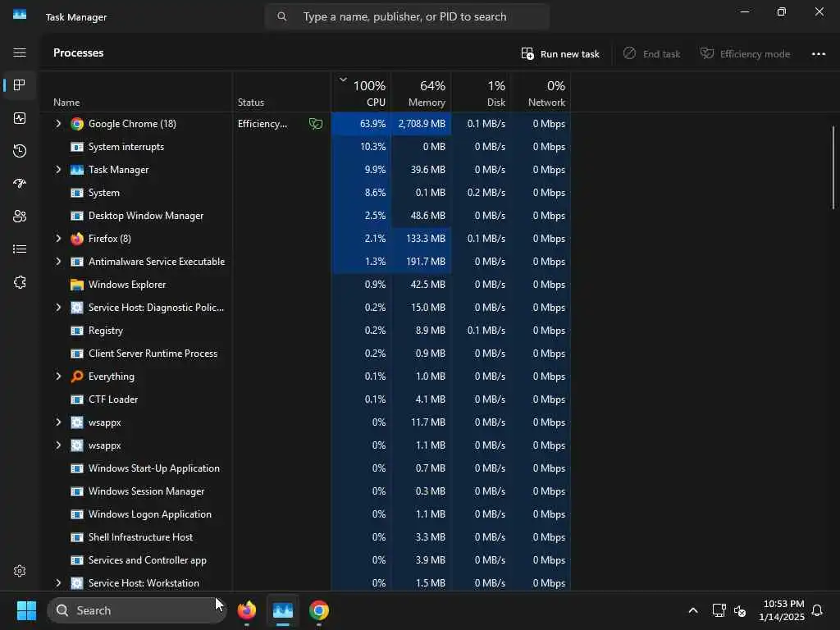This screenshot has height=630, width=840.
Task: Expand the first wsappx process group
Action: 58,422
